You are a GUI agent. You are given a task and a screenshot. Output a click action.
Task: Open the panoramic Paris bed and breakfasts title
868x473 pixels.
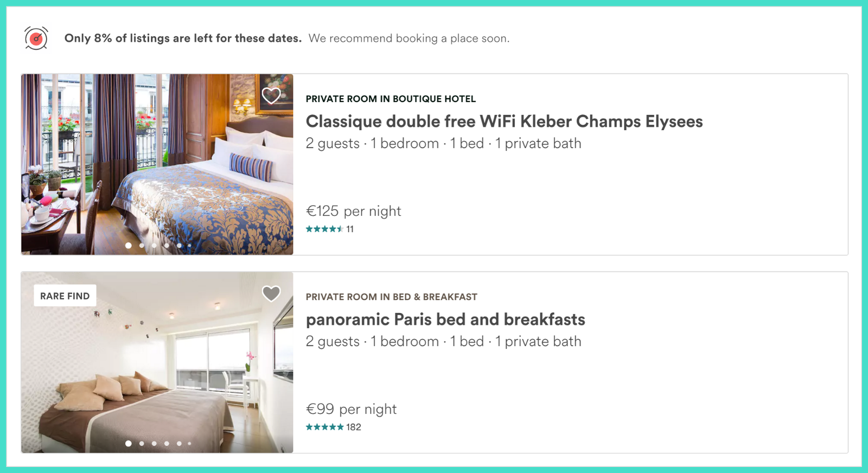click(x=445, y=319)
